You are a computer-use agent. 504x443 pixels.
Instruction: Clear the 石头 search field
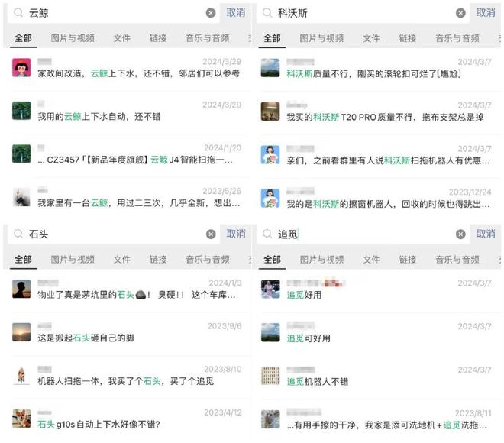click(x=211, y=234)
